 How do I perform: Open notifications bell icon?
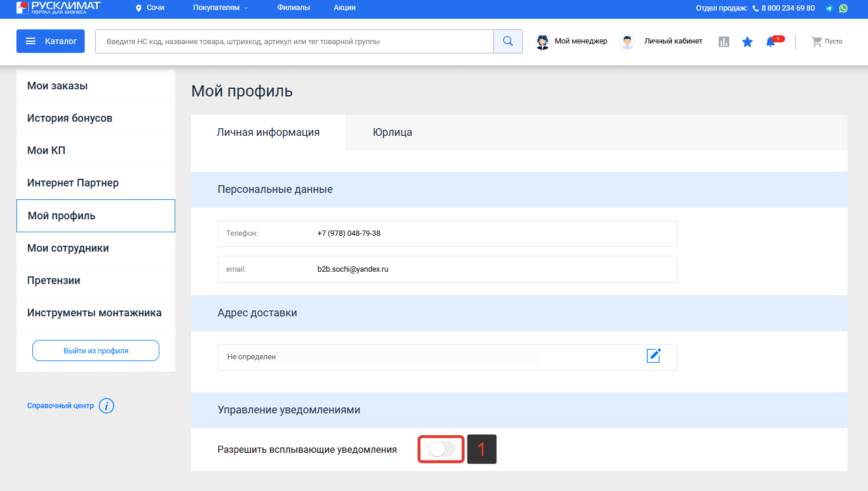click(771, 42)
